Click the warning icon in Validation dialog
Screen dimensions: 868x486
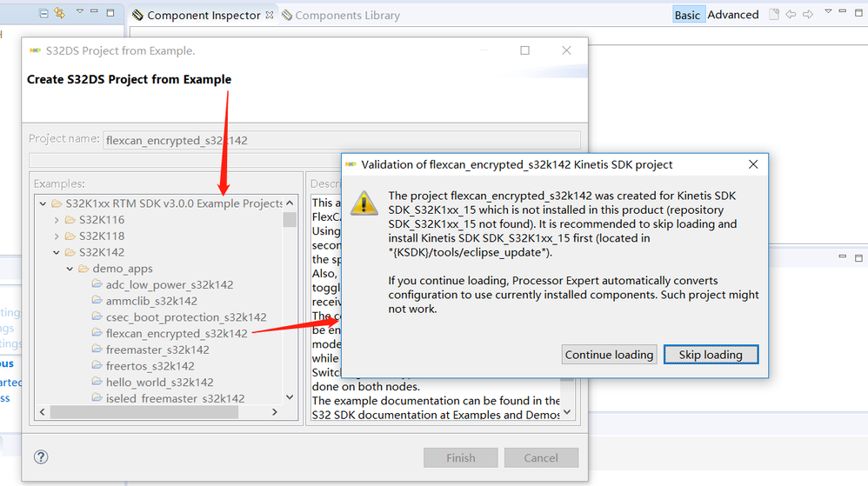pyautogui.click(x=364, y=203)
